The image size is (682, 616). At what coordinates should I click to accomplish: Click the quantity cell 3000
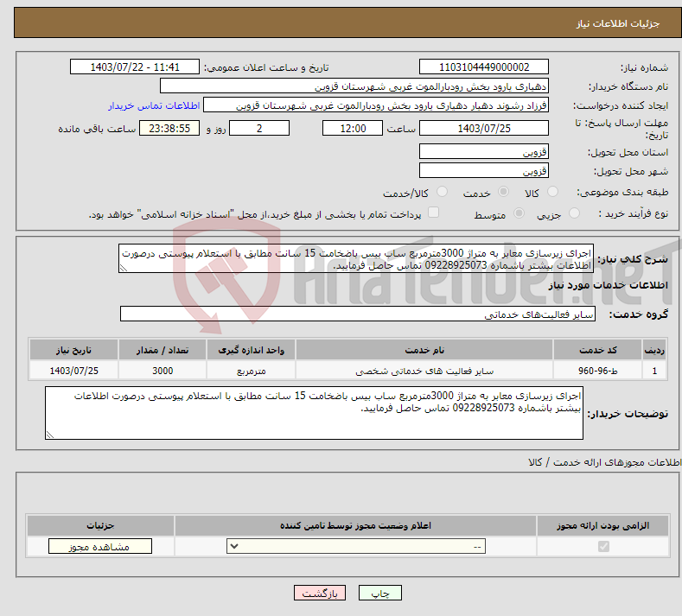click(x=163, y=371)
